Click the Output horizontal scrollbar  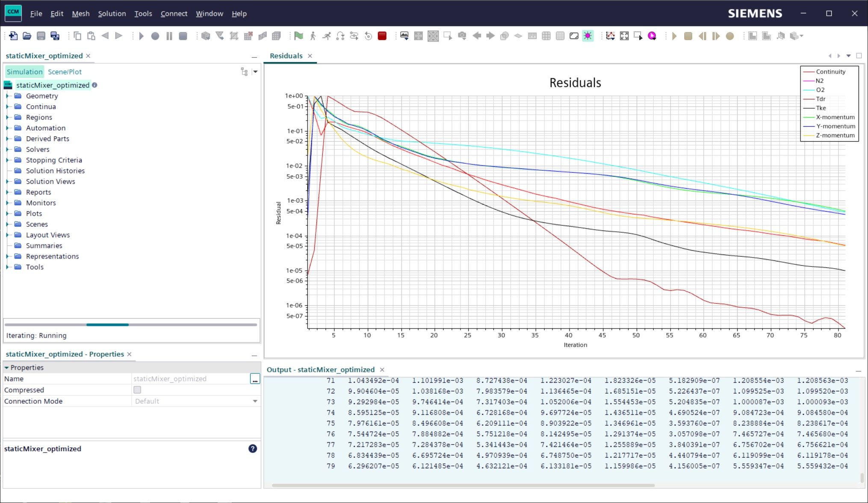pyautogui.click(x=463, y=485)
